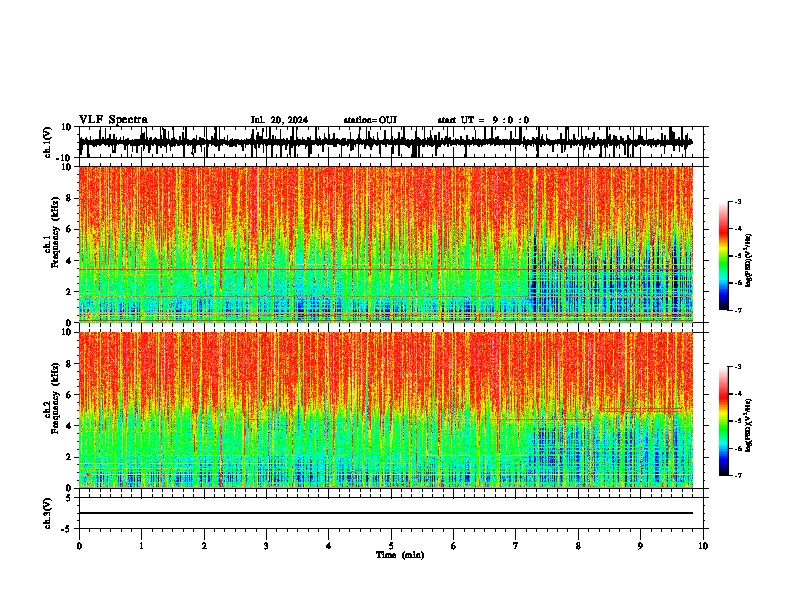Click the ch.1 color bar "log(PSD)" units label
This screenshot has height=612, width=792.
pos(749,261)
